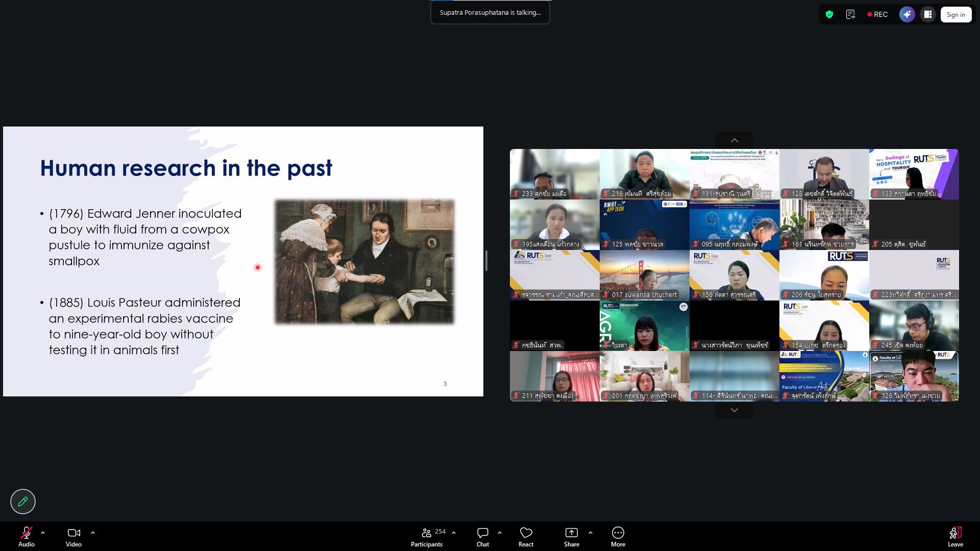
Task: Click the green annotation pencil button
Action: [x=23, y=502]
